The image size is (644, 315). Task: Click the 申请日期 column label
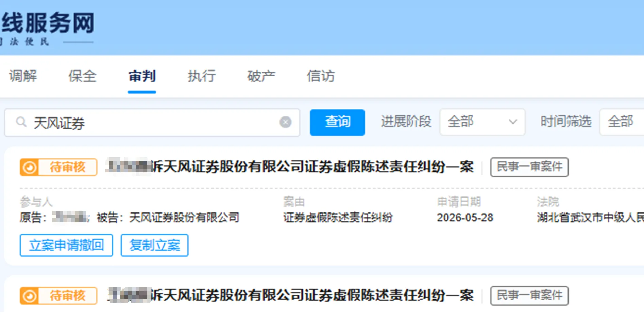tap(459, 202)
